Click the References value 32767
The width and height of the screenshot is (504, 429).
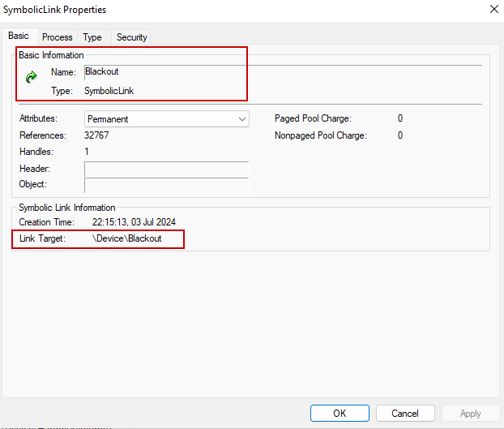(x=96, y=135)
